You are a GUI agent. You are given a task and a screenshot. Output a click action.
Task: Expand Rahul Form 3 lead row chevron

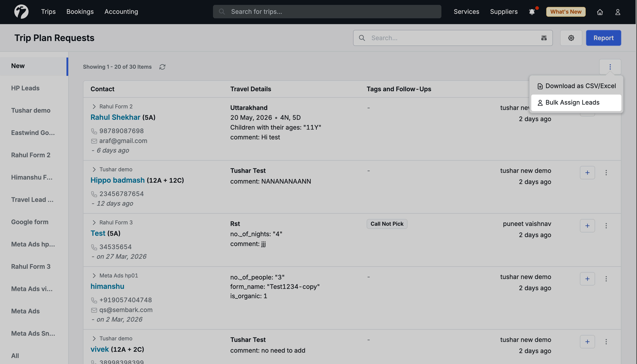94,222
